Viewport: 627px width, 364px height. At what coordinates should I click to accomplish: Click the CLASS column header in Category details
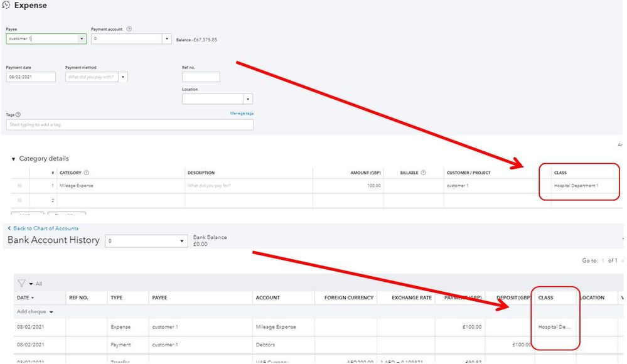560,173
